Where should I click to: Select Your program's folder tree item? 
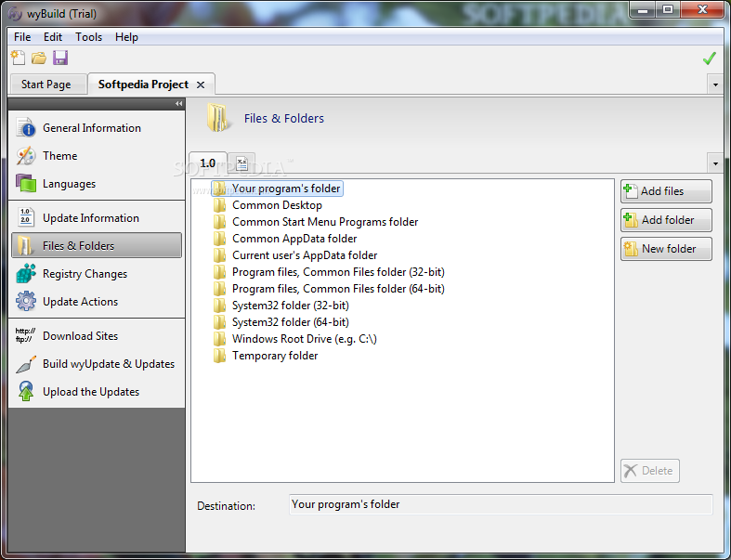[x=278, y=189]
